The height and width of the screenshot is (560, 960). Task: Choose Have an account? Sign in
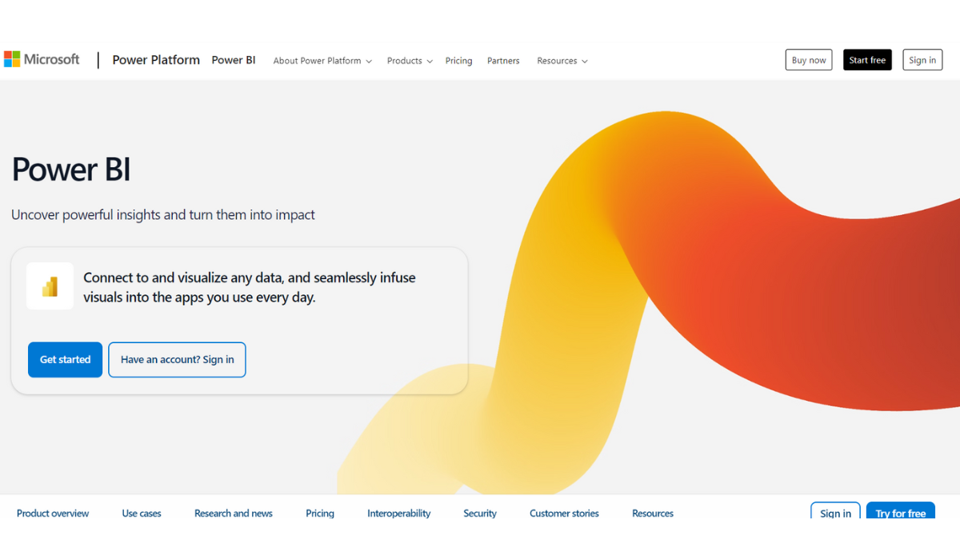tap(177, 360)
